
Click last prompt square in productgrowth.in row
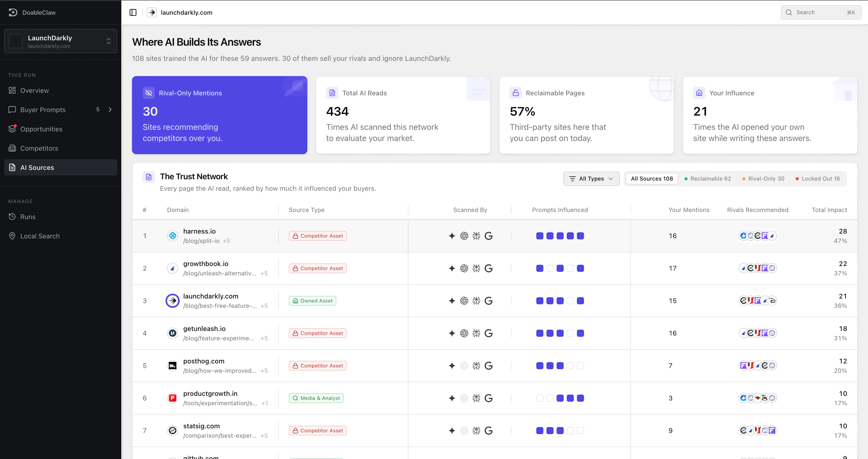580,398
